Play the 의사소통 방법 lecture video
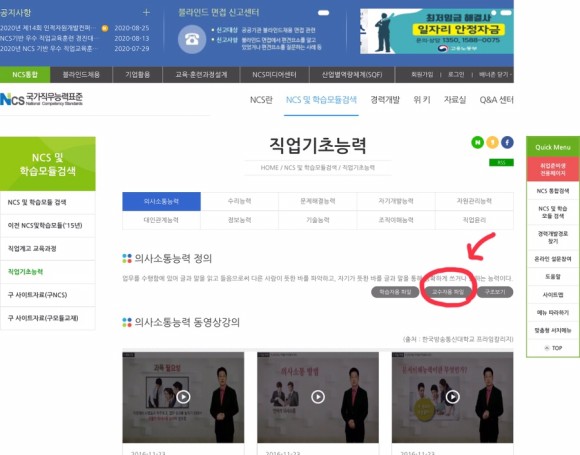The width and height of the screenshot is (580, 455). point(318,397)
